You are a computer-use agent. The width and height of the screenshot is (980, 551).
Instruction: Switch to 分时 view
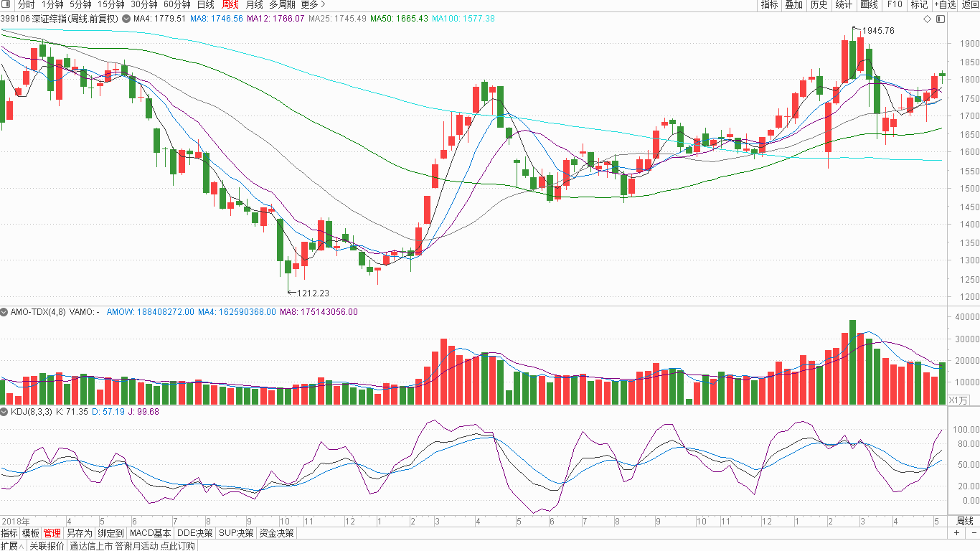(27, 4)
